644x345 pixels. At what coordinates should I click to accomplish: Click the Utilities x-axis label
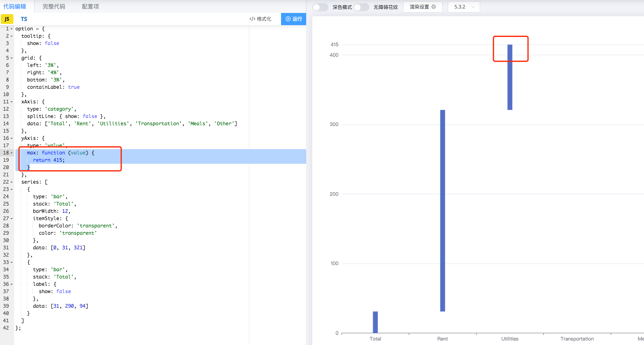[510, 339]
